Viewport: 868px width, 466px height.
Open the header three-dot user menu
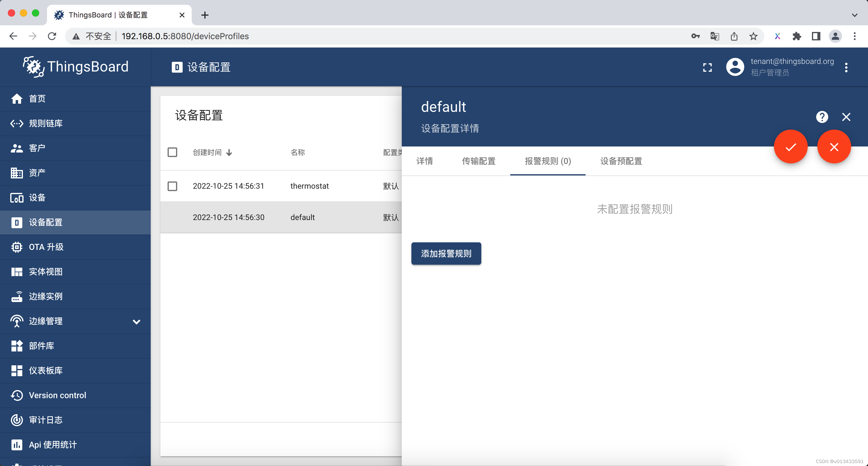point(846,68)
